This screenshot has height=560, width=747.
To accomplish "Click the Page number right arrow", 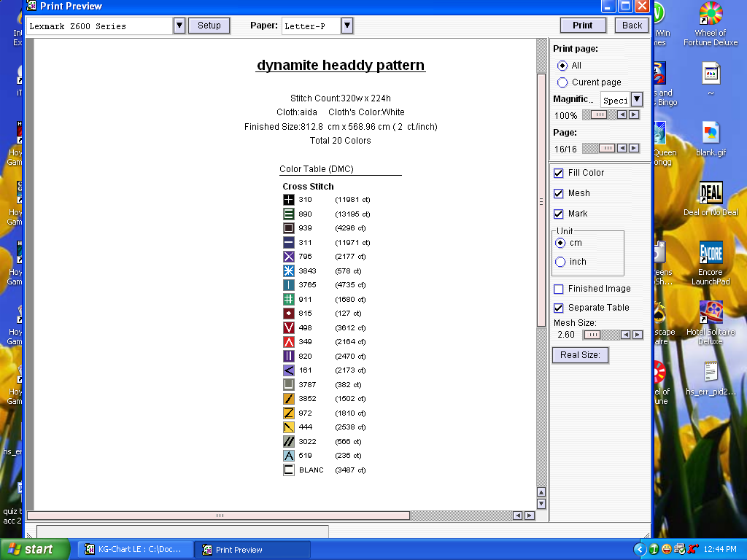I will (x=633, y=148).
